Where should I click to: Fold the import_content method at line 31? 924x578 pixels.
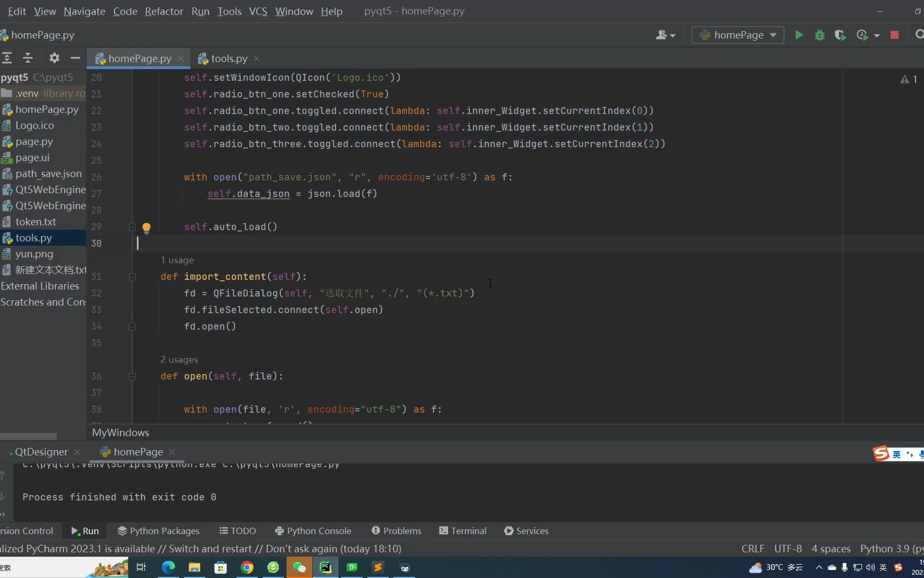coord(132,277)
